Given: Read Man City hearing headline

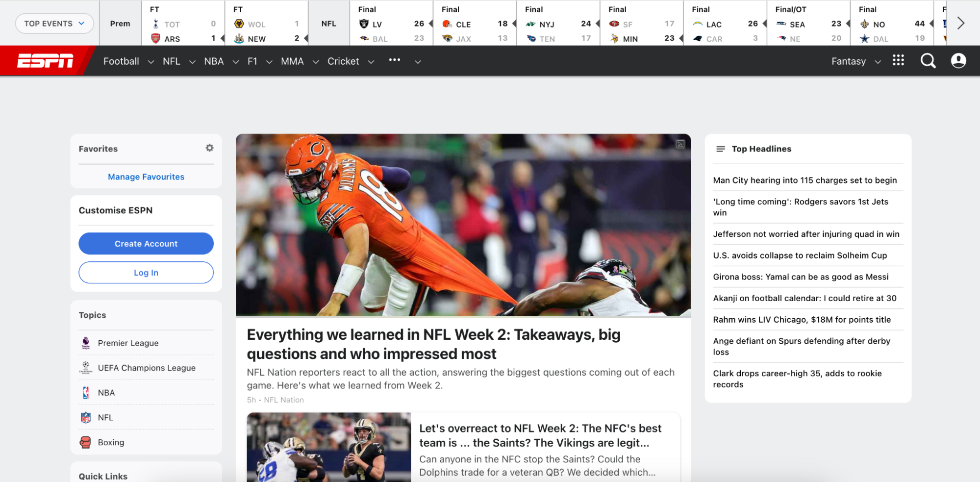Looking at the screenshot, I should [x=805, y=180].
